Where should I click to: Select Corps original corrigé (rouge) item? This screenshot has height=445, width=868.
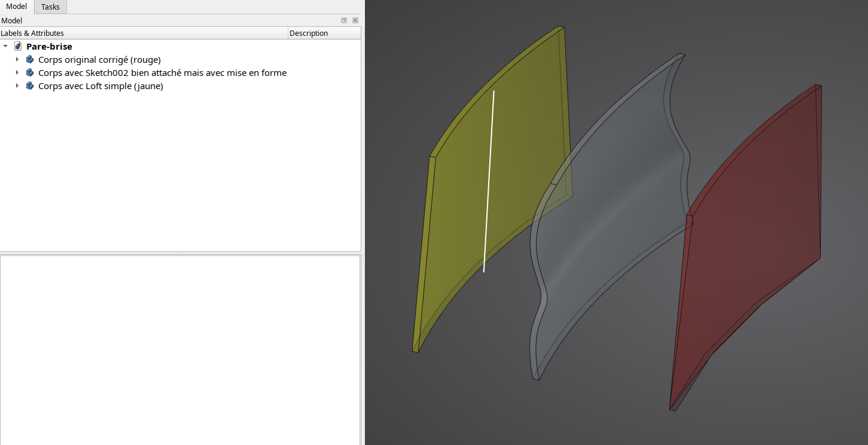(x=99, y=59)
